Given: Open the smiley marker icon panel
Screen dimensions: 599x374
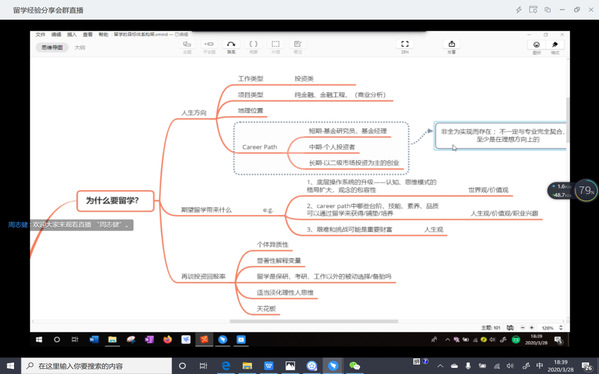Looking at the screenshot, I should (x=536, y=44).
